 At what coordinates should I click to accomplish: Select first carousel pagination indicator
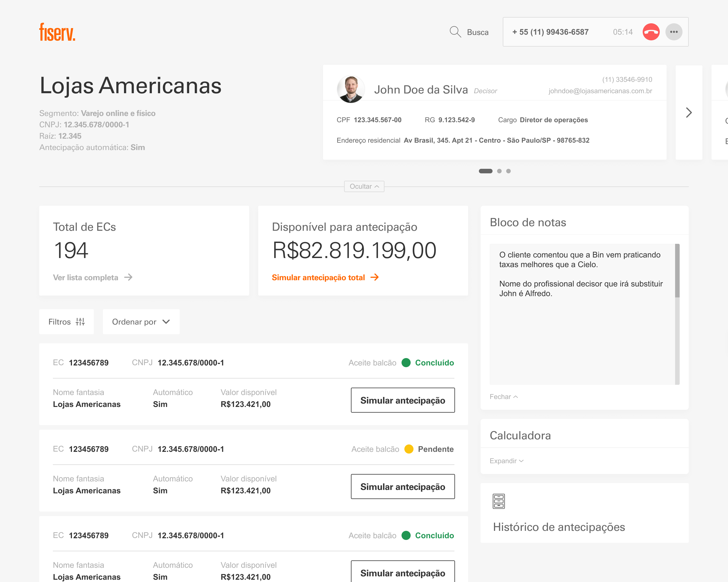coord(485,171)
